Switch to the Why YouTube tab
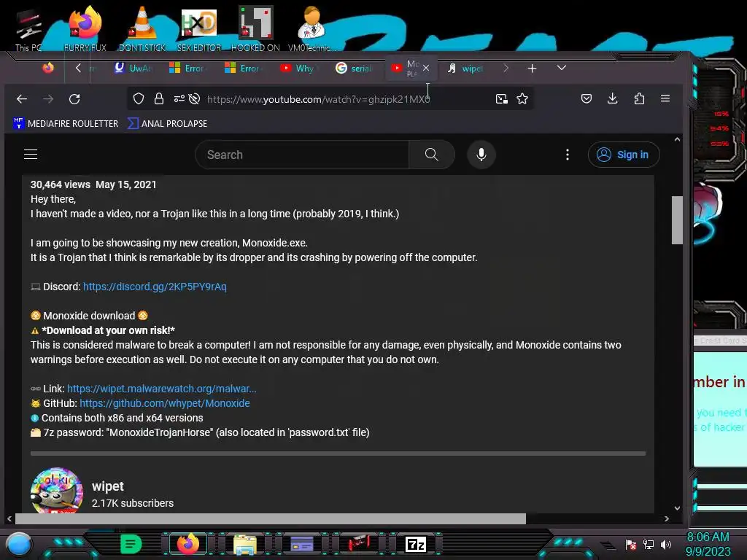The width and height of the screenshot is (747, 560). 299,68
